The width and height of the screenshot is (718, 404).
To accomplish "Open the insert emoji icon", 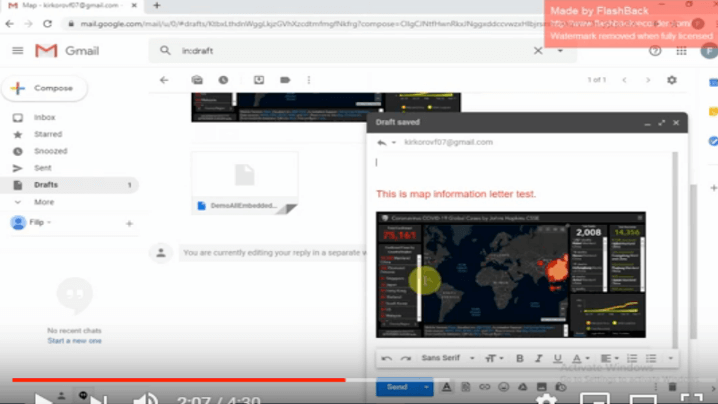I will (x=504, y=388).
